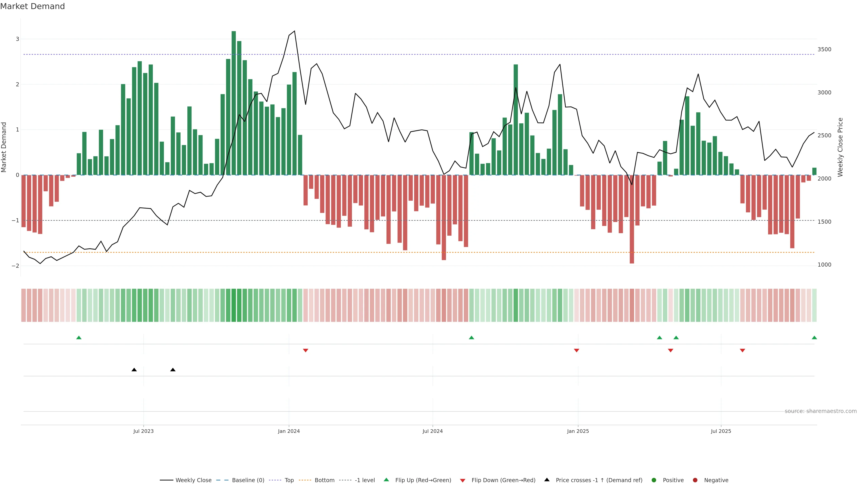Click the second black price-cross triangle marker
This screenshot has height=488, width=868.
(173, 370)
